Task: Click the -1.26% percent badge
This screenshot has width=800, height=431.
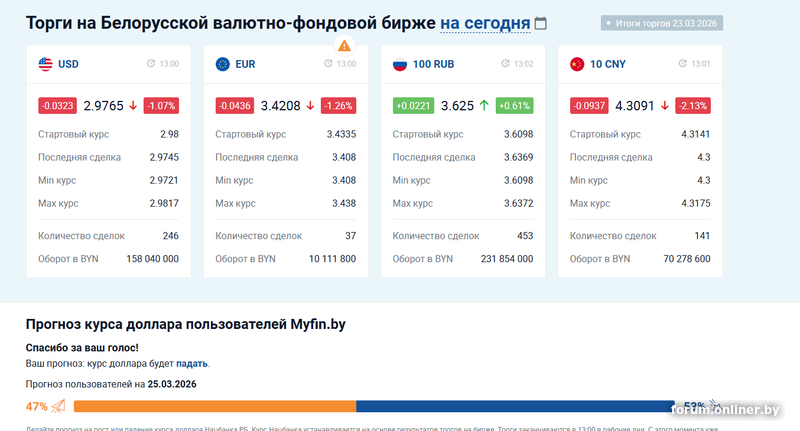Action: coord(338,106)
